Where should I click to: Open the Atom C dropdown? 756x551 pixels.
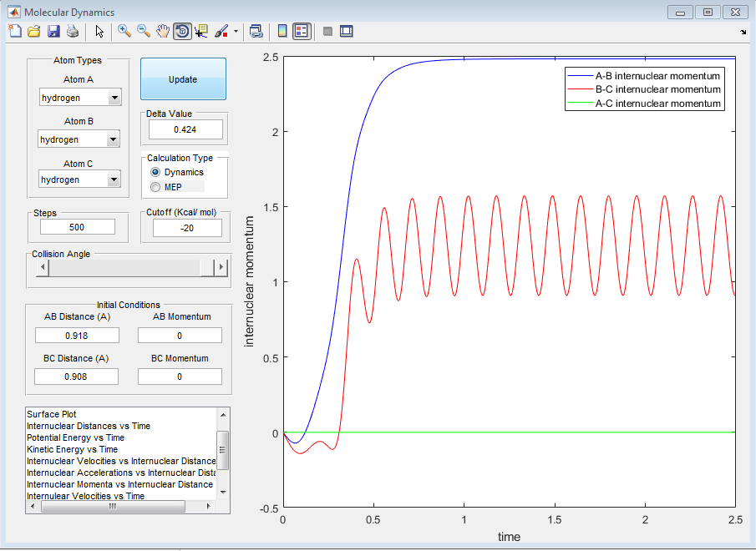click(114, 180)
